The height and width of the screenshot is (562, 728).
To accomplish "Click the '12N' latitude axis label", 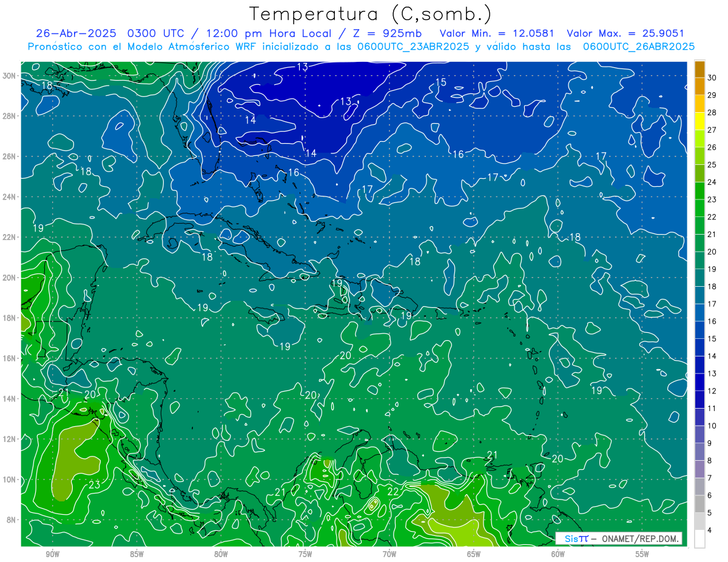I will click(x=9, y=438).
